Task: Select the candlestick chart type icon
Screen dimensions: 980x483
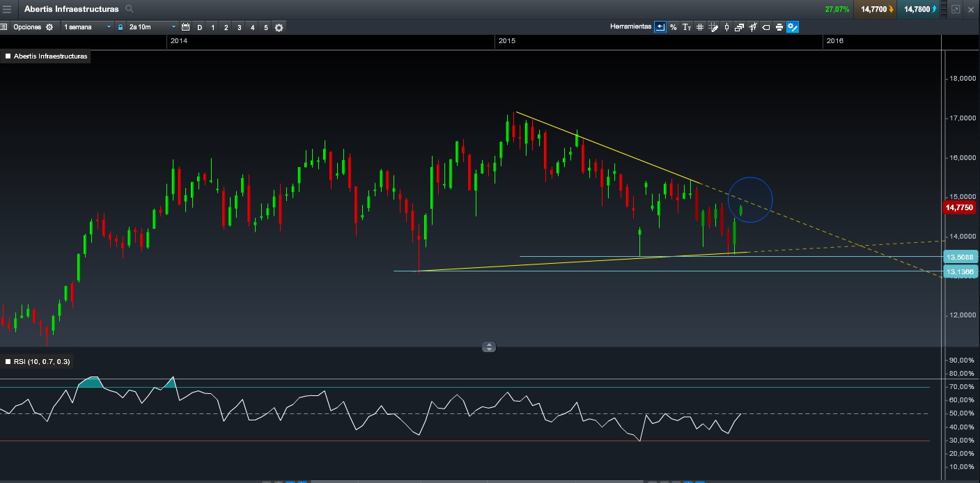Action: point(726,27)
